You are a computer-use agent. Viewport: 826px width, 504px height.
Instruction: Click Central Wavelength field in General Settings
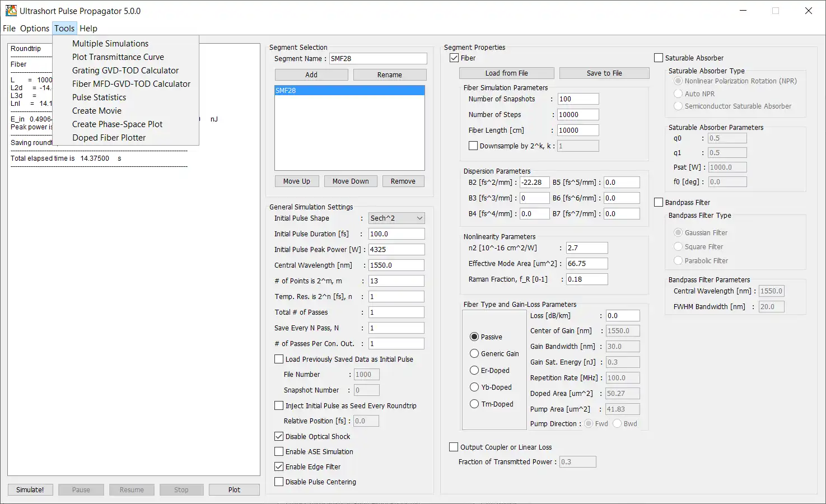point(396,265)
